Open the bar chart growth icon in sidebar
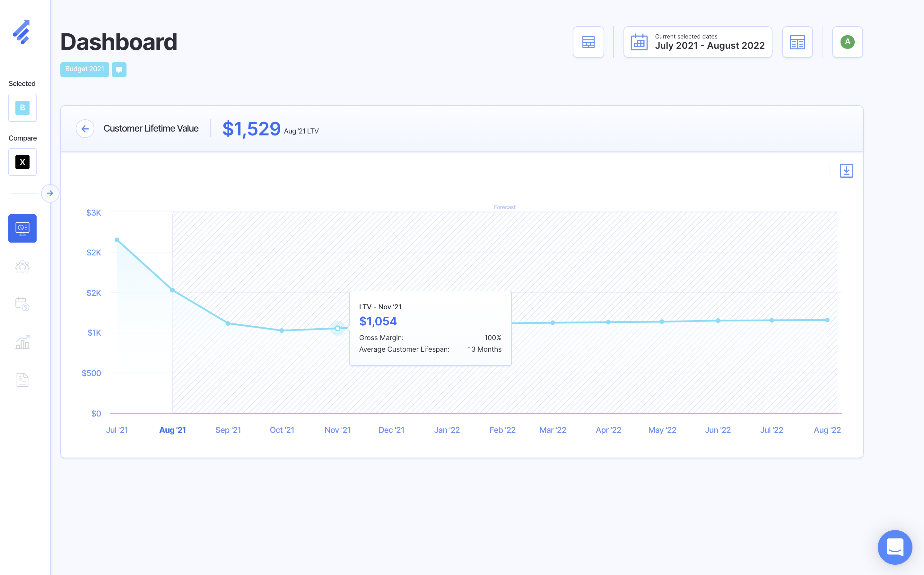This screenshot has height=575, width=924. tap(22, 342)
